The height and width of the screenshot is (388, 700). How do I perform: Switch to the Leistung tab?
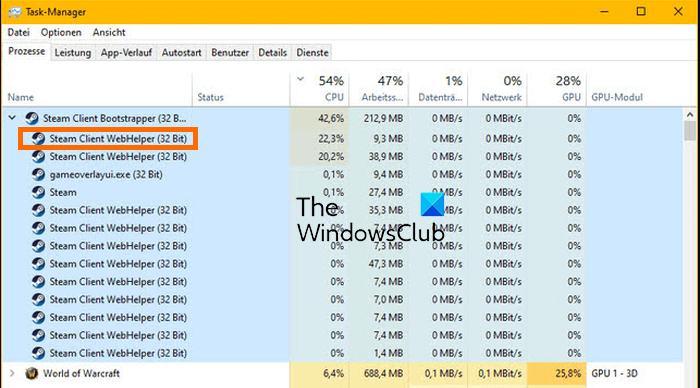coord(73,53)
